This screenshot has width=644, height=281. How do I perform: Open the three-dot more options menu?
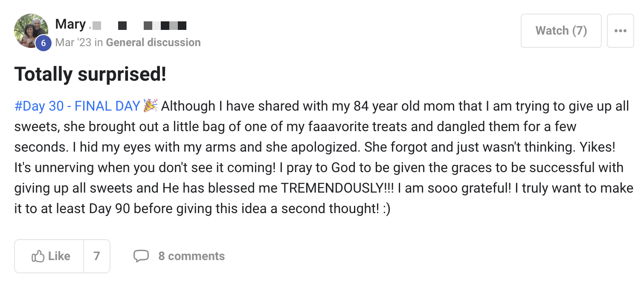point(620,31)
